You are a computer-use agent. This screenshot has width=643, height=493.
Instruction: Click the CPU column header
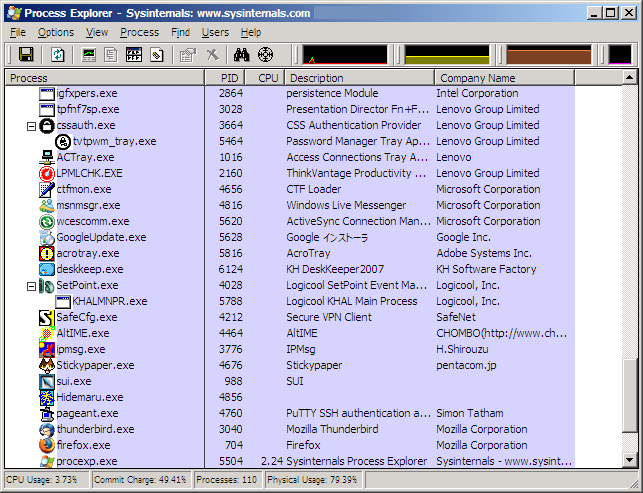coord(268,77)
